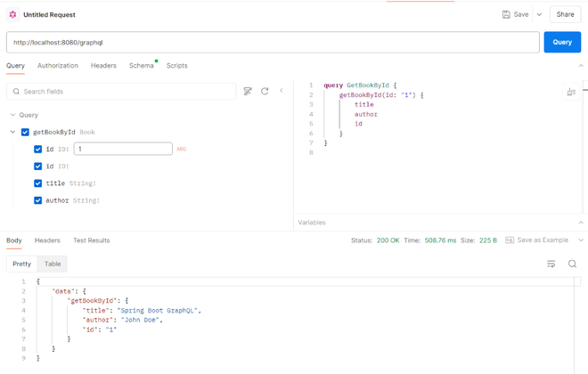Click the filter fields icon next to search

coord(248,91)
